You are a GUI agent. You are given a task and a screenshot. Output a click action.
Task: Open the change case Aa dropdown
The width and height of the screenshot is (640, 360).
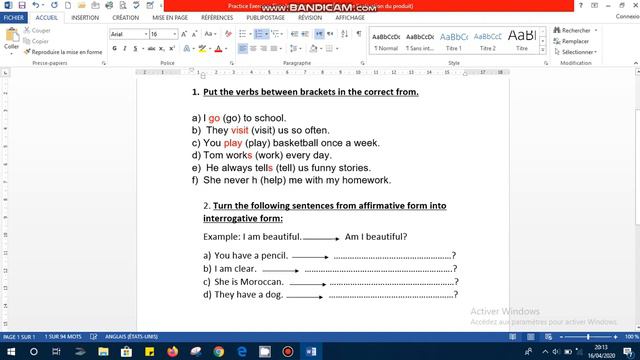[210, 34]
